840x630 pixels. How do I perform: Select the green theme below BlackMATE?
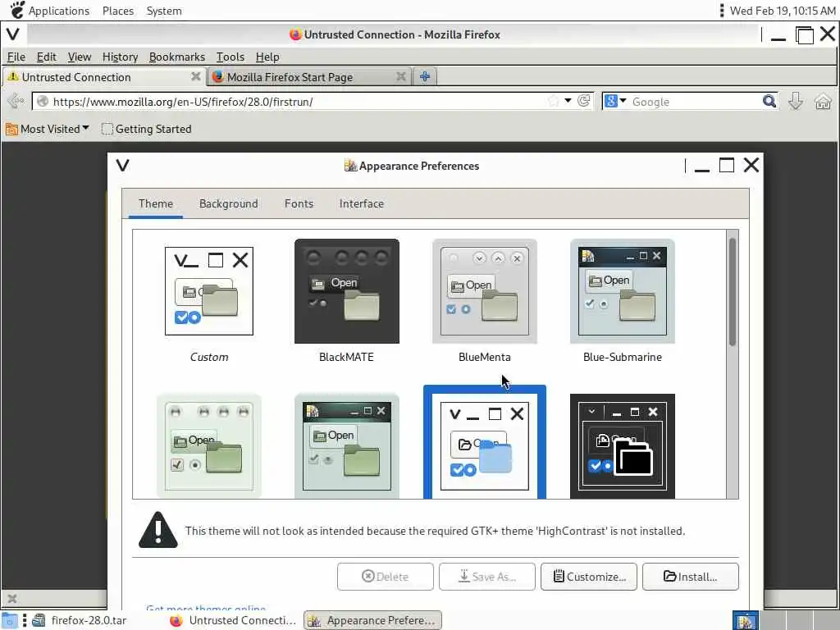347,445
